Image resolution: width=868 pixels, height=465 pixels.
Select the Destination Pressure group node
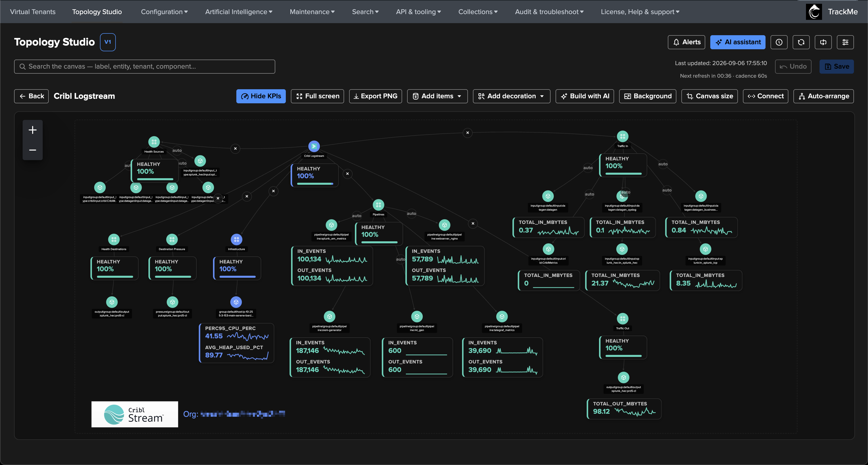tap(172, 240)
